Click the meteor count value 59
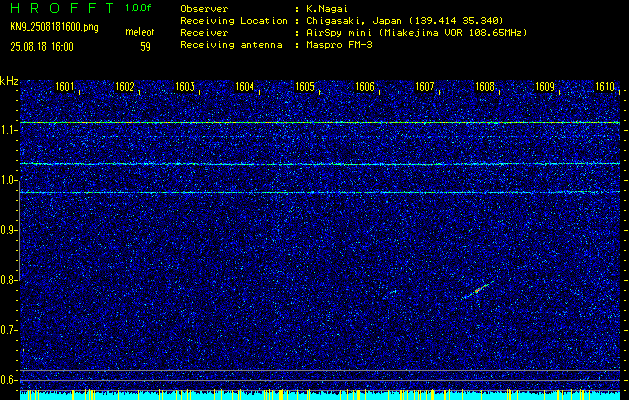Screen dimensions: 629x400 pyautogui.click(x=145, y=47)
